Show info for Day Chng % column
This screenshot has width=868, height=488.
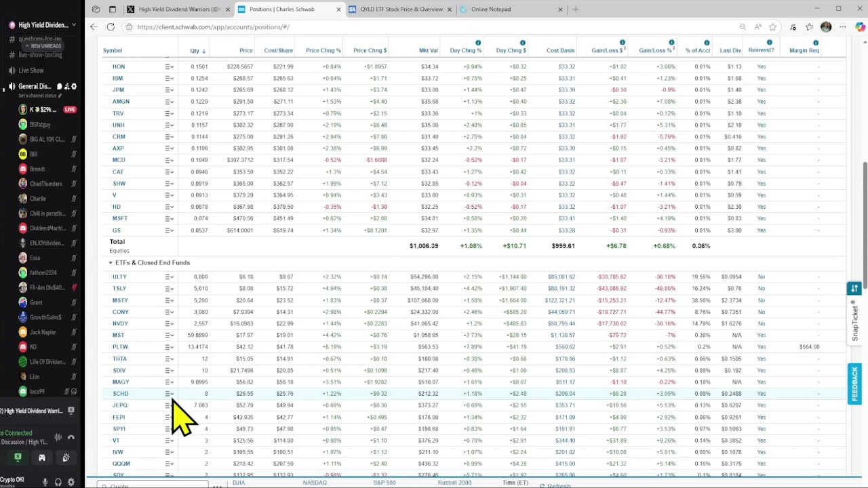click(x=478, y=43)
